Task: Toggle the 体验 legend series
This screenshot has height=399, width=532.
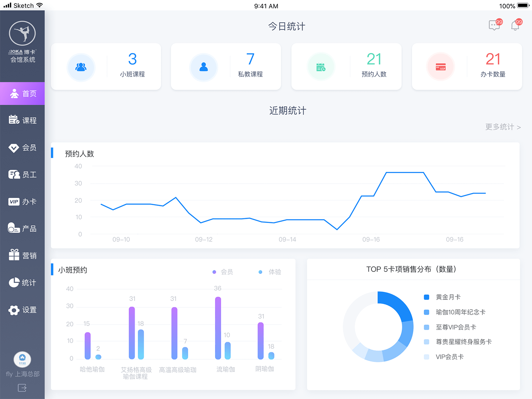Action: pos(270,272)
